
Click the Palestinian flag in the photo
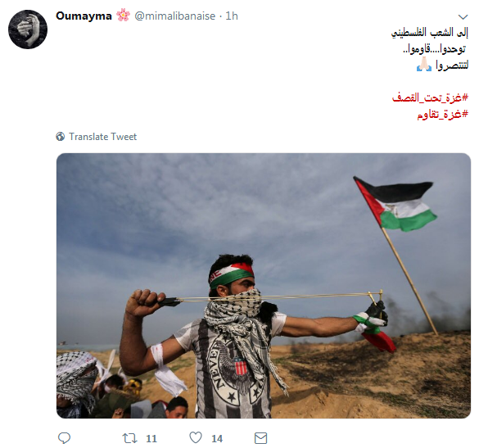[396, 204]
